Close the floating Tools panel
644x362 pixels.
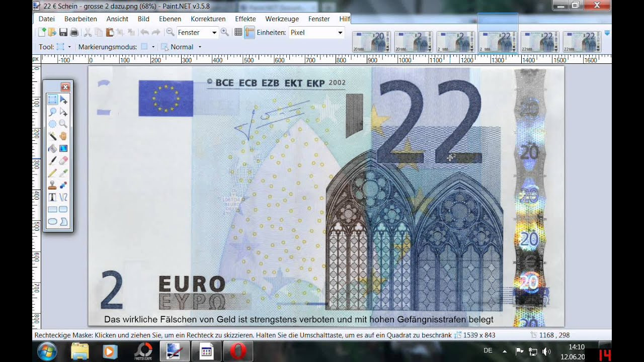[65, 86]
